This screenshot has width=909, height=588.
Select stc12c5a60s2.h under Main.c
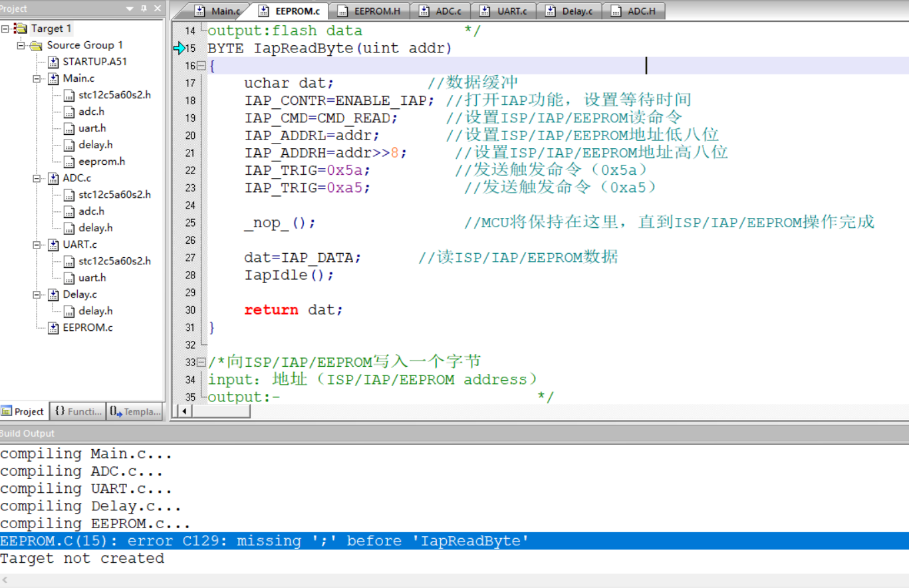(x=114, y=95)
